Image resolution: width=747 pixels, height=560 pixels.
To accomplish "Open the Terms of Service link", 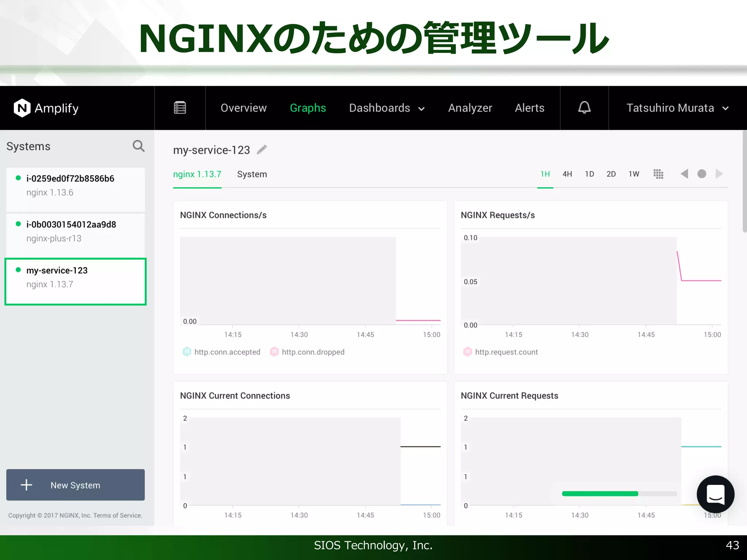I will [117, 515].
